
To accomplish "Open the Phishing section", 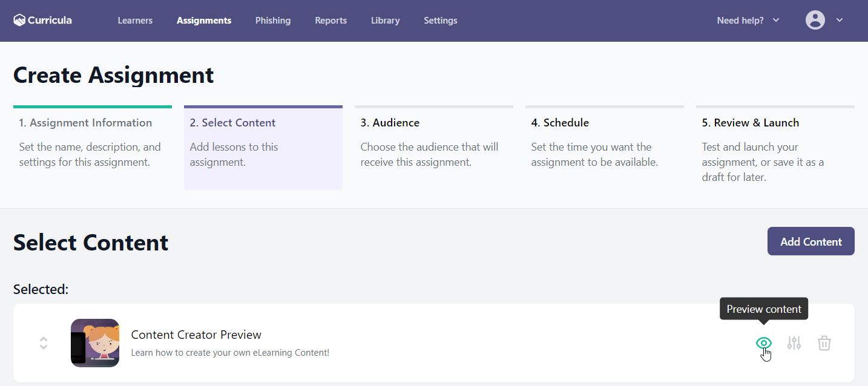I will [273, 21].
